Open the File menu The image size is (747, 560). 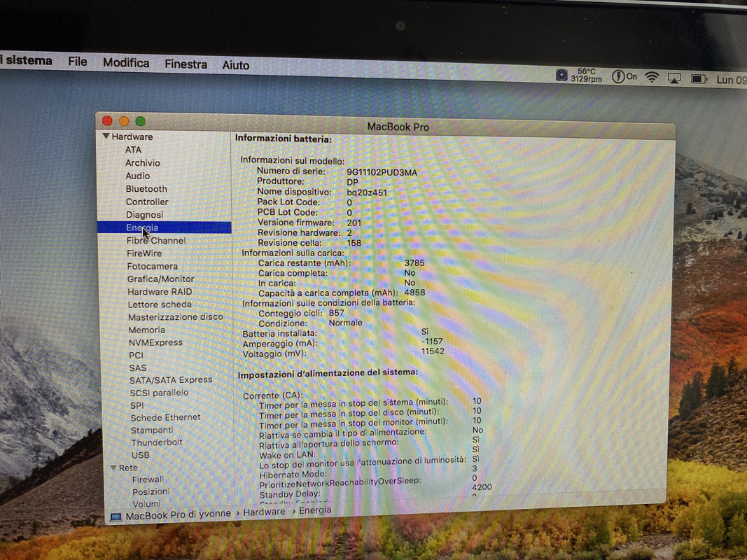coord(77,62)
